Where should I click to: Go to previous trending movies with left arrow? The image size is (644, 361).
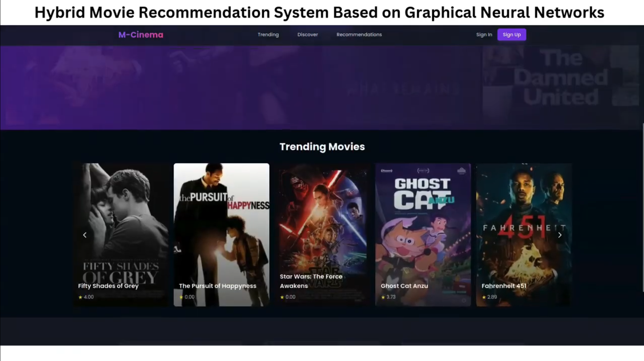85,235
